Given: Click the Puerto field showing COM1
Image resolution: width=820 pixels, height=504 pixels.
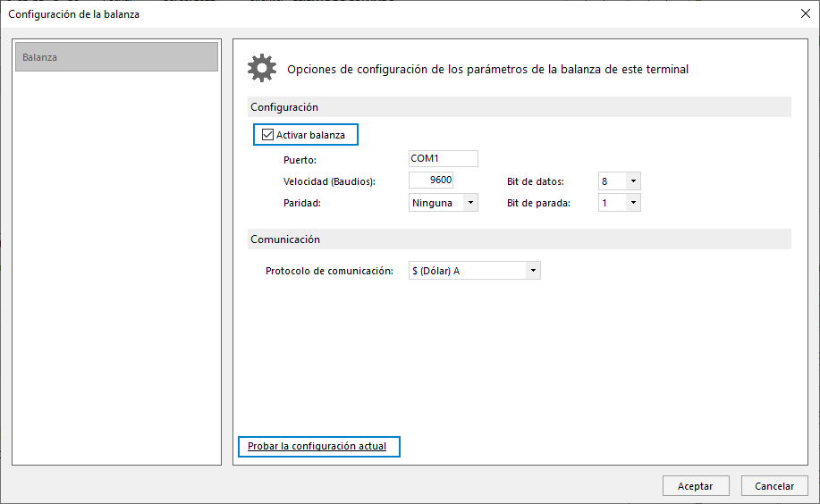Looking at the screenshot, I should (x=443, y=158).
